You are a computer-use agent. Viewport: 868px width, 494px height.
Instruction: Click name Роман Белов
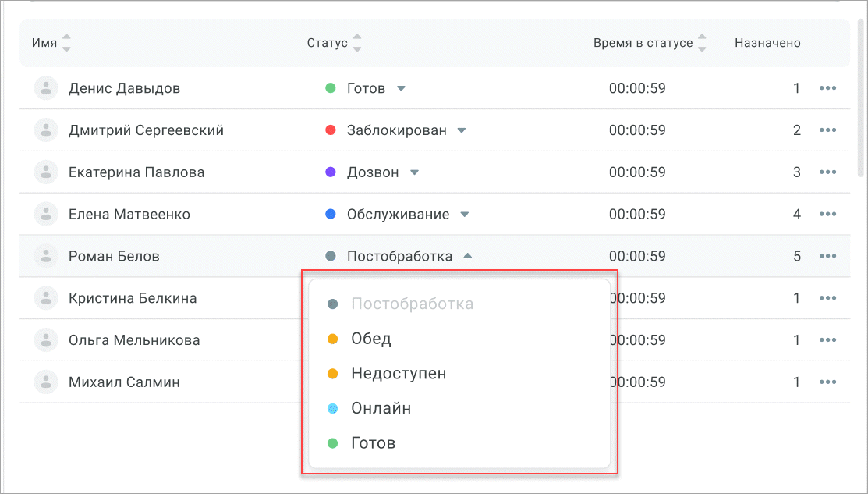114,256
